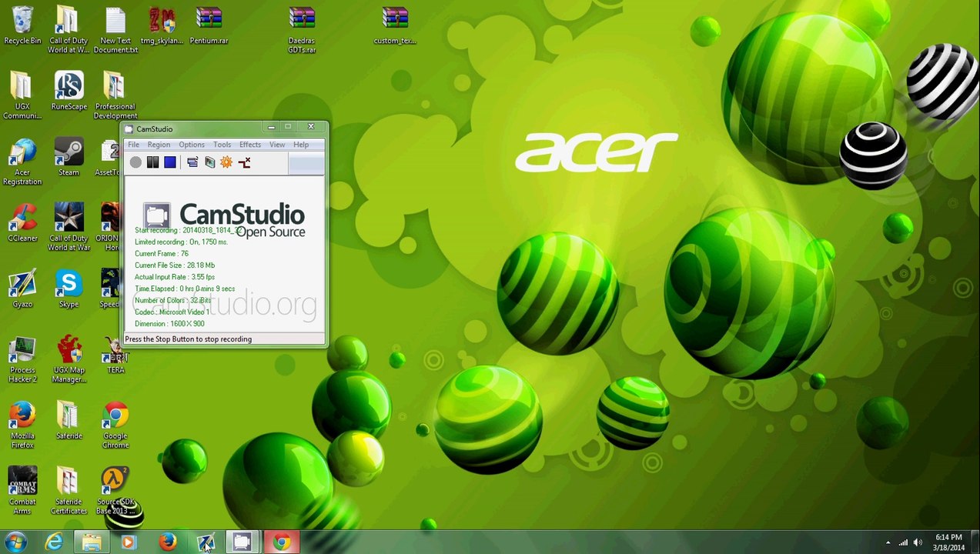Show hidden system tray icons

[x=888, y=542]
